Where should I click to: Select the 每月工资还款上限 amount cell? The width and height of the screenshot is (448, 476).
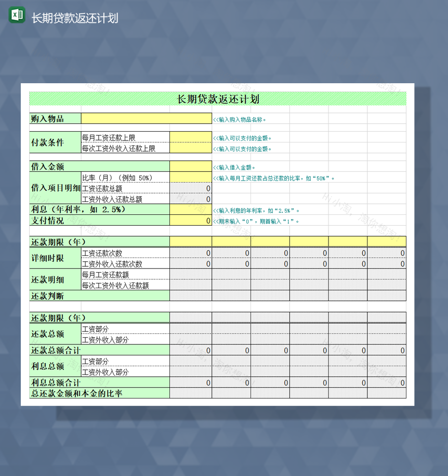[190, 137]
